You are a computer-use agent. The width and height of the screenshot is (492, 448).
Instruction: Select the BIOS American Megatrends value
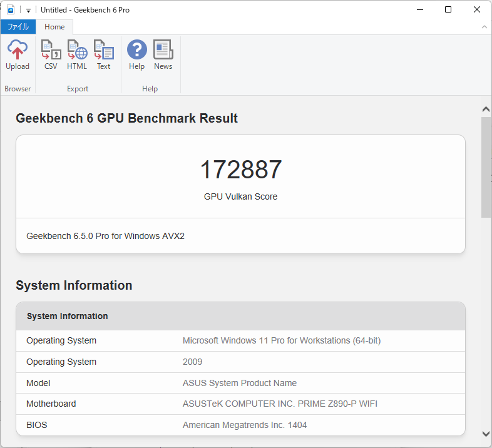[244, 425]
